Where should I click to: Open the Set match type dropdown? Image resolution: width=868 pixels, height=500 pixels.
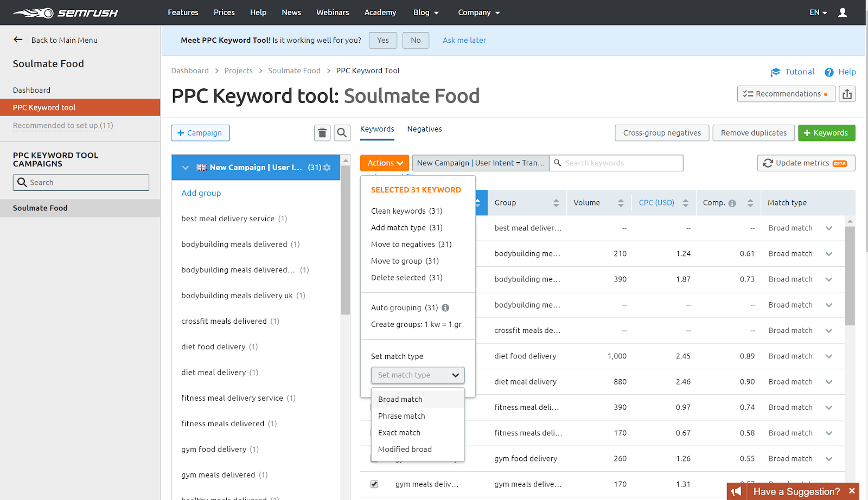pos(418,375)
